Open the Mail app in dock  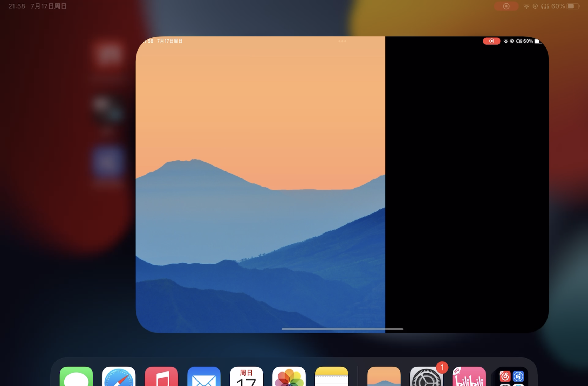(204, 377)
